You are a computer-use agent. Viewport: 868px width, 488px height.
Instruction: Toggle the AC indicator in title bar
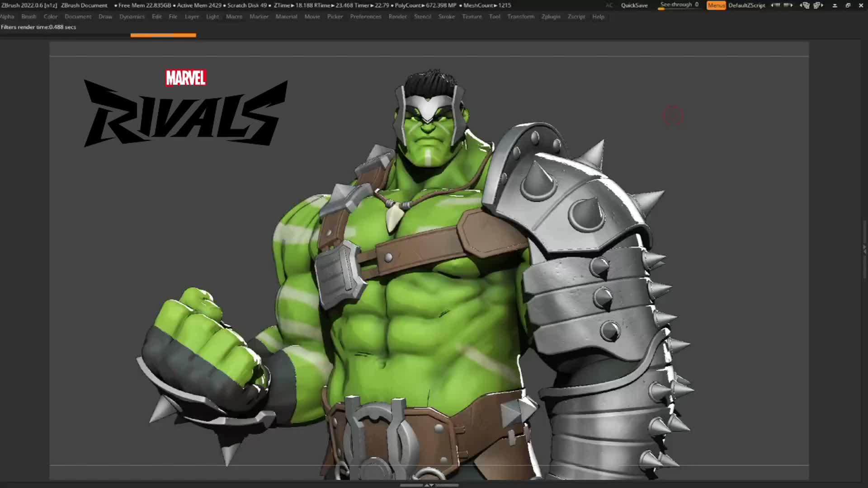(x=609, y=5)
